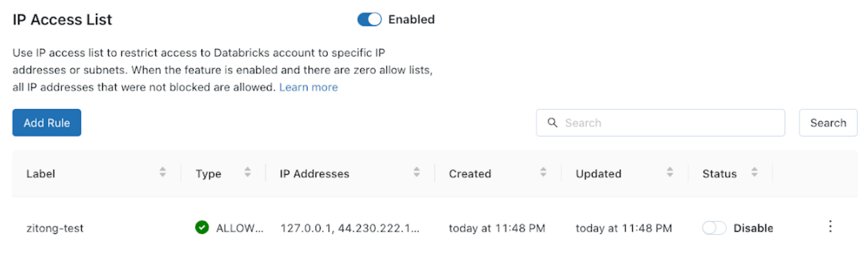
Task: Click the Add Rule button
Action: pyautogui.click(x=47, y=123)
